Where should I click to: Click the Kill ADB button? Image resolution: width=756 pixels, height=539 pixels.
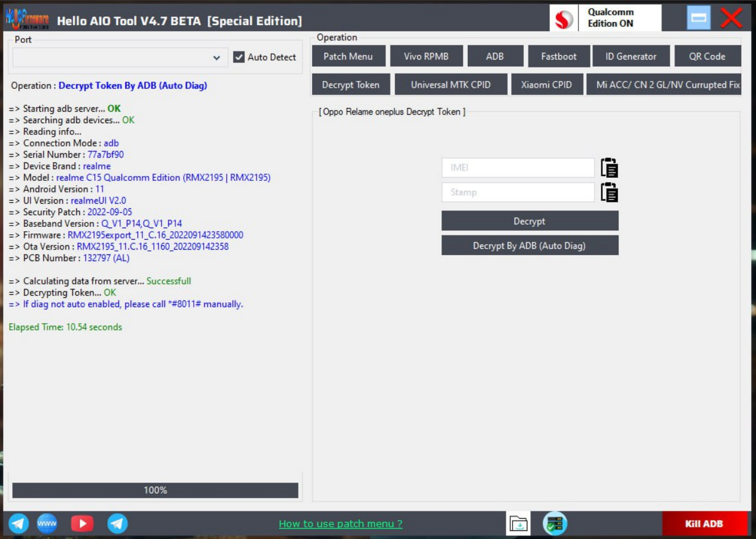[x=704, y=524]
